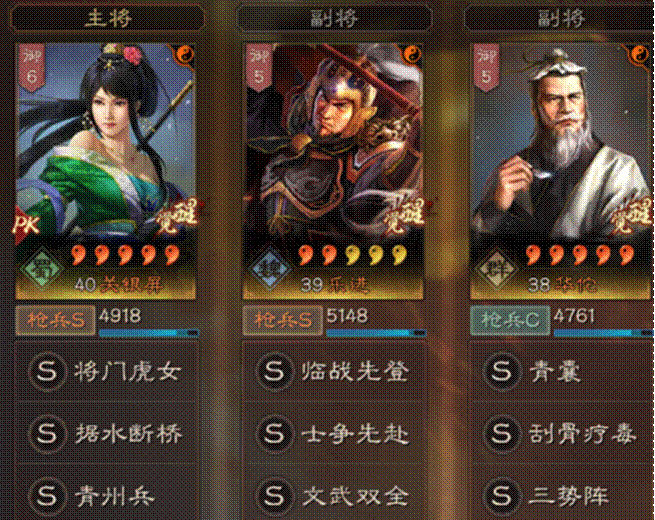
Task: Select the 主将 header tab
Action: [x=107, y=18]
